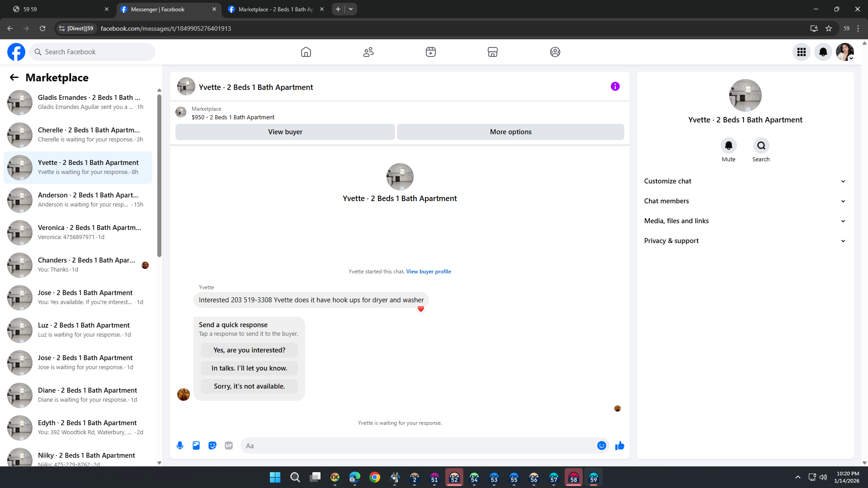Send a thumbs up like
This screenshot has width=868, height=488.
pyautogui.click(x=619, y=446)
